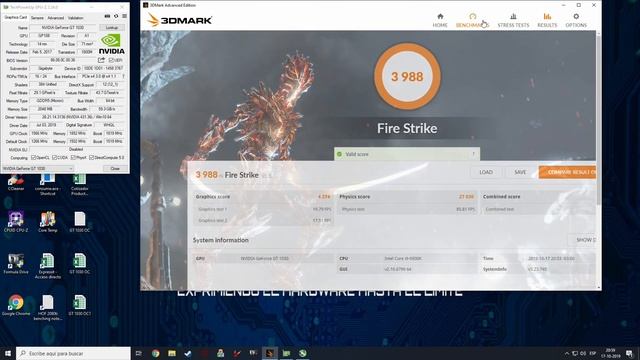Open the 3DMark Home section

[440, 20]
